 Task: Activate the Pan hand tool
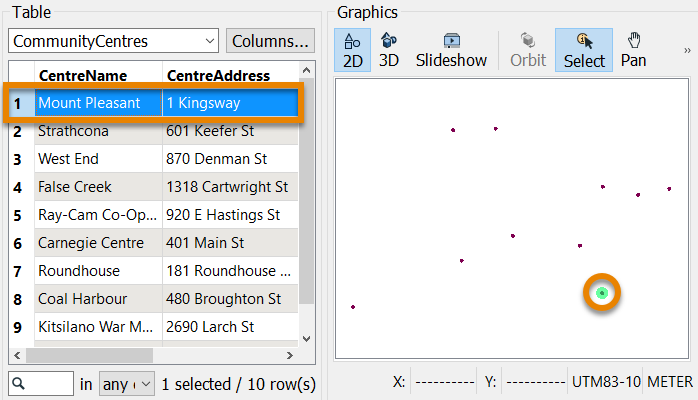[633, 50]
